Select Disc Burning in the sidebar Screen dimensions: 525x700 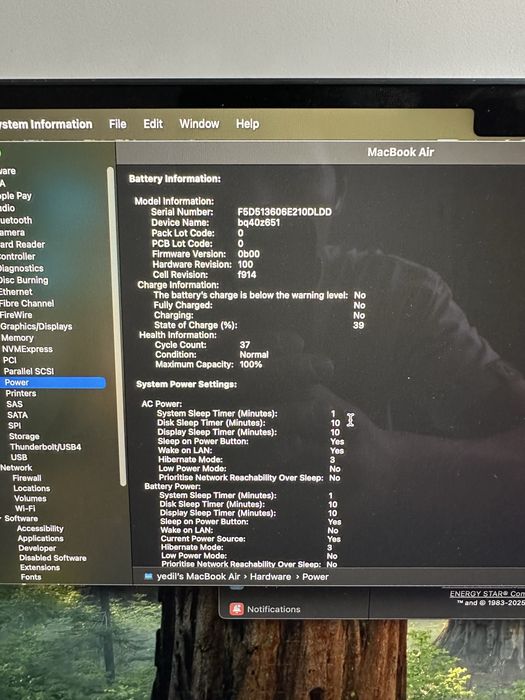pos(24,280)
